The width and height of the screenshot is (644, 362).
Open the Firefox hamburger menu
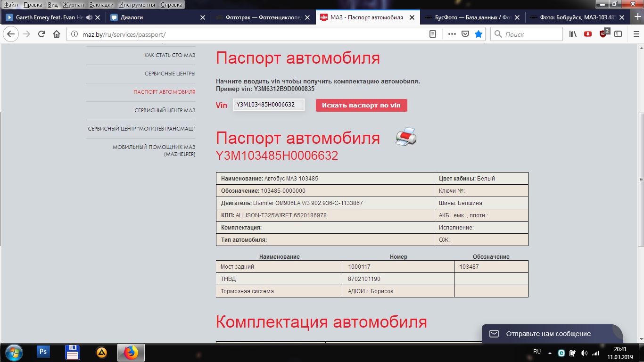coord(633,34)
